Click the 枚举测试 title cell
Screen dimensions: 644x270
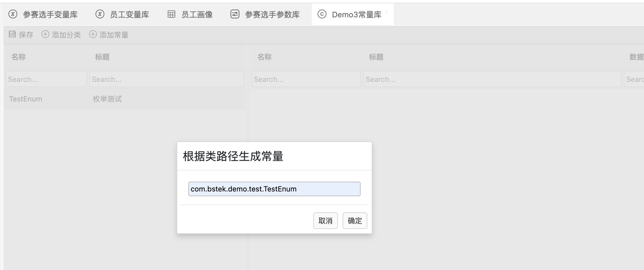pyautogui.click(x=107, y=99)
